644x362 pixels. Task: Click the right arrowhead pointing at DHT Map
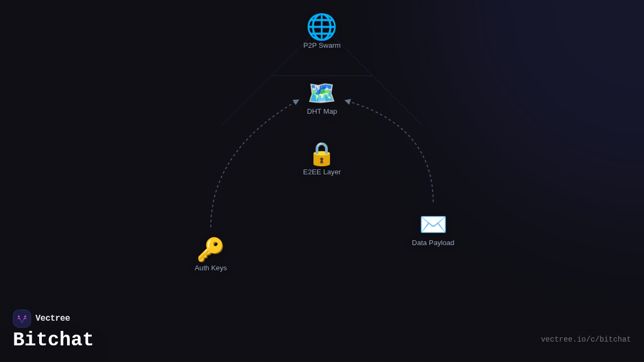click(348, 101)
